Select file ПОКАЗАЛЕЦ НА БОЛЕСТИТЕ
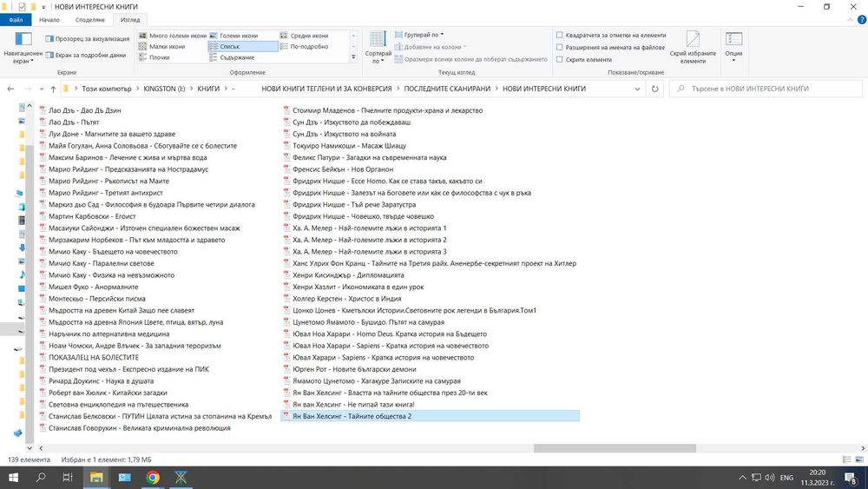 tap(89, 357)
